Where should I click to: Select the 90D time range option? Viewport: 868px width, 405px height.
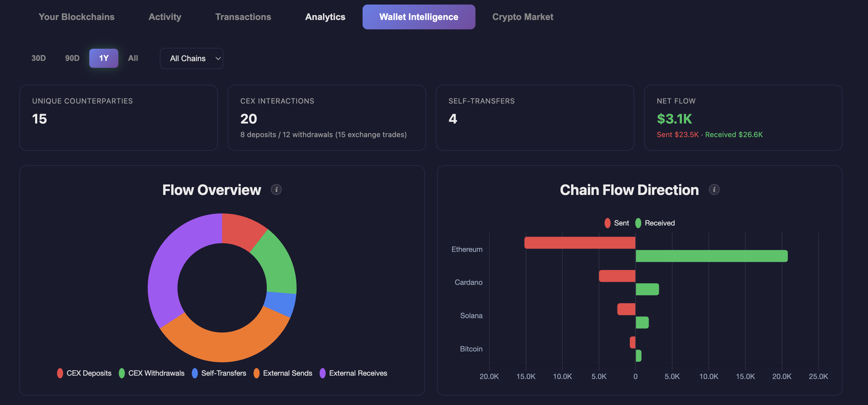pyautogui.click(x=72, y=58)
